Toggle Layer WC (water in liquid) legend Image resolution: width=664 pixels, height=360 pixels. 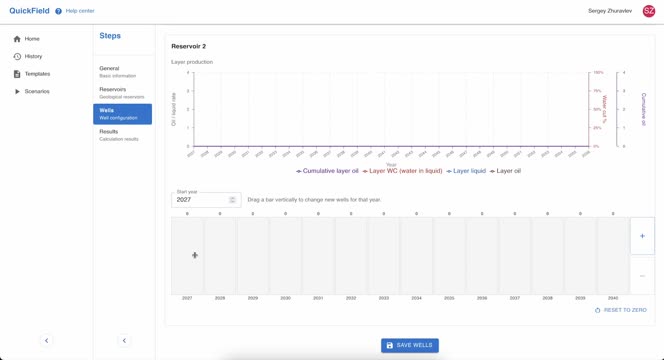pos(402,171)
